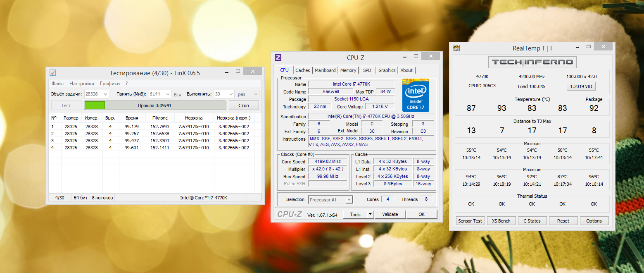Viewport: 644px width, 273px height.
Task: Select result row with 152.1411 GFlops
Action: [155, 148]
